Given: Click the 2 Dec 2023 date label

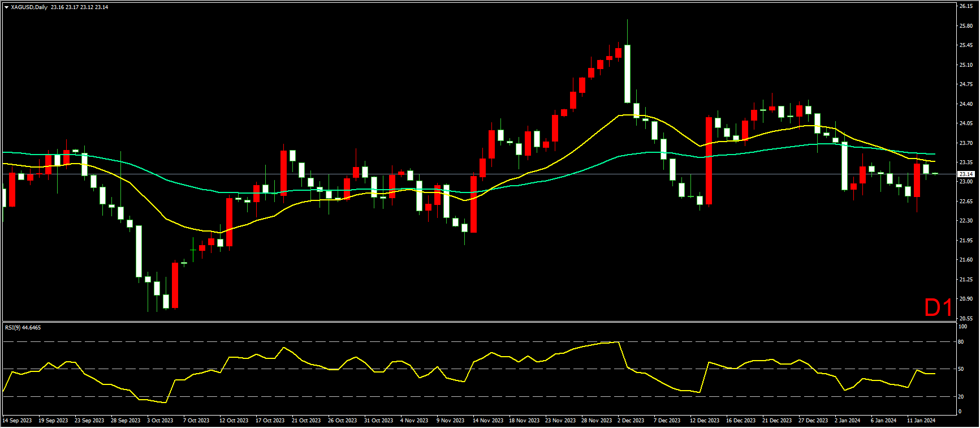Looking at the screenshot, I should 631,421.
